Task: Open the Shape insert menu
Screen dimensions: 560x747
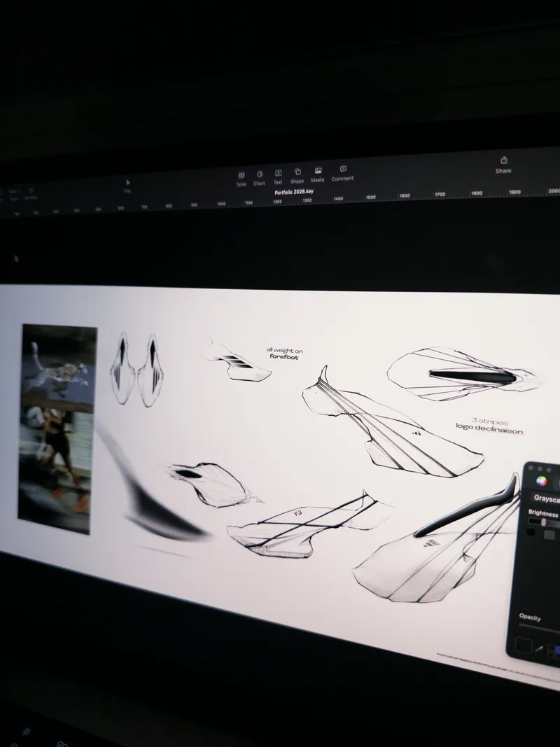Action: click(297, 176)
